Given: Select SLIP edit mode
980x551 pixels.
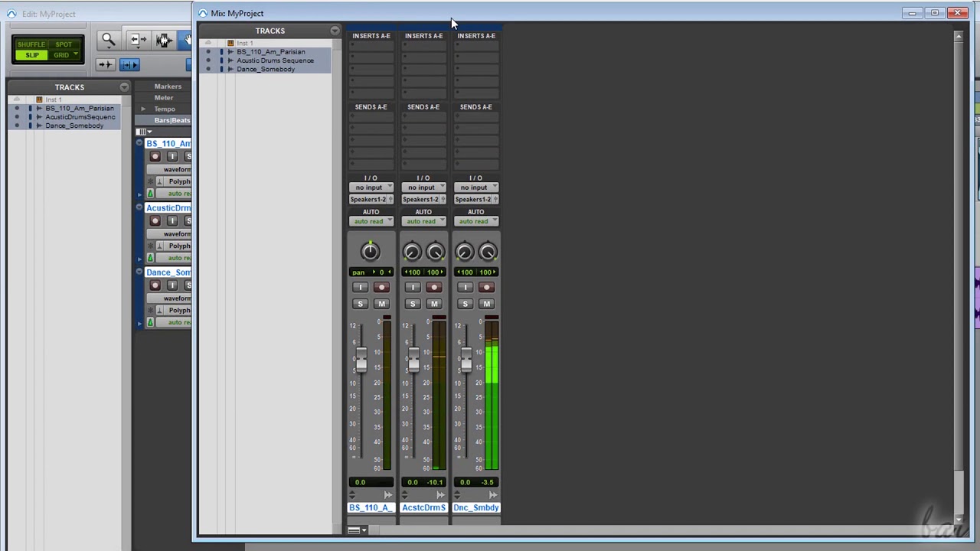Looking at the screenshot, I should tap(31, 55).
